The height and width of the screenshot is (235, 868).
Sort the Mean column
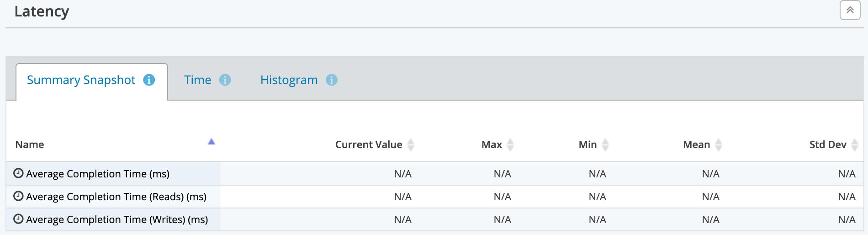coord(719,145)
